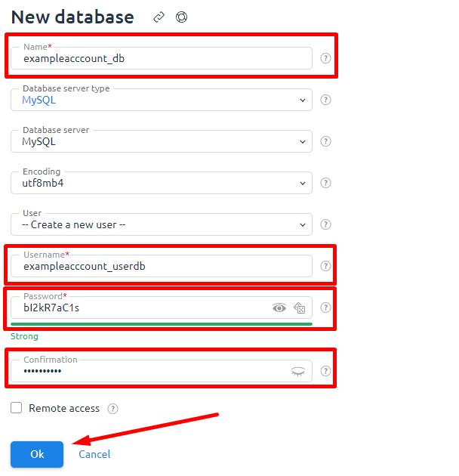Click the help lifebuoy icon near title

click(181, 17)
